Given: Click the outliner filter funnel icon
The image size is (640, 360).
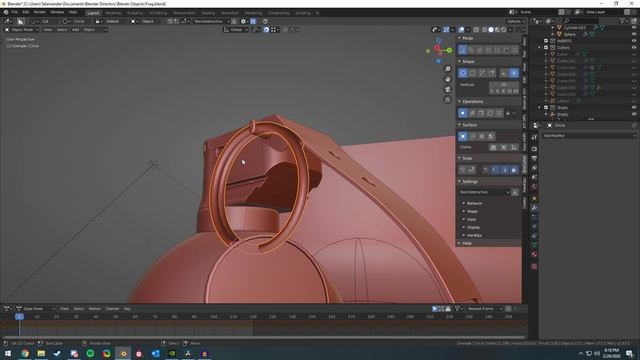Looking at the screenshot, I should pos(622,20).
